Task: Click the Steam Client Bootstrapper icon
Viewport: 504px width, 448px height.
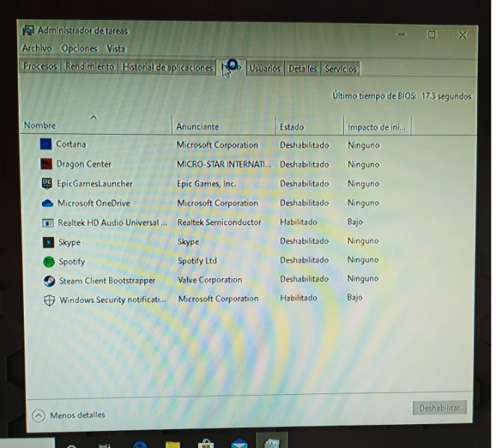Action: coord(49,281)
